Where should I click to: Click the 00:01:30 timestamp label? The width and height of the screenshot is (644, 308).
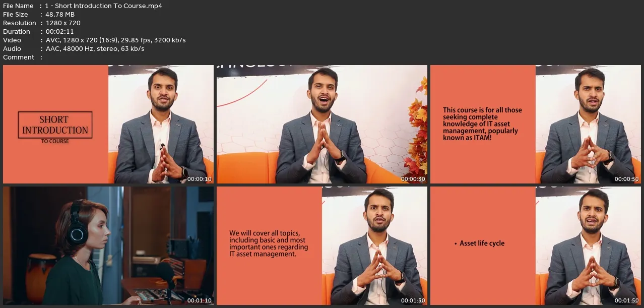tap(413, 300)
